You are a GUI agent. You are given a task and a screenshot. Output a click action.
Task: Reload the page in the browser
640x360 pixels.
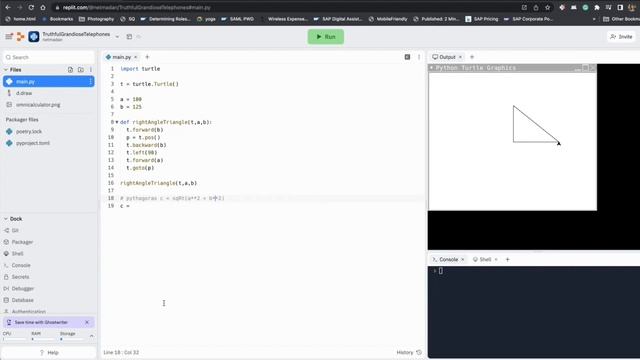click(x=31, y=7)
